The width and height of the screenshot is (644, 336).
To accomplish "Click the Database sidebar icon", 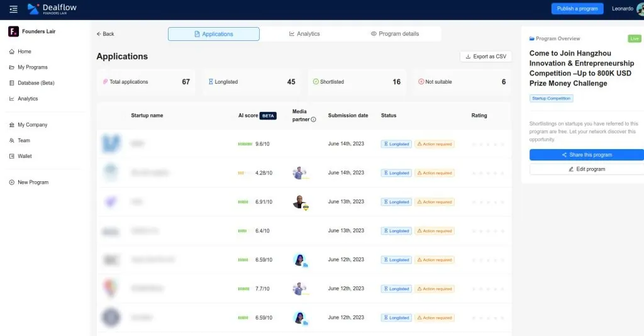I will coord(11,82).
